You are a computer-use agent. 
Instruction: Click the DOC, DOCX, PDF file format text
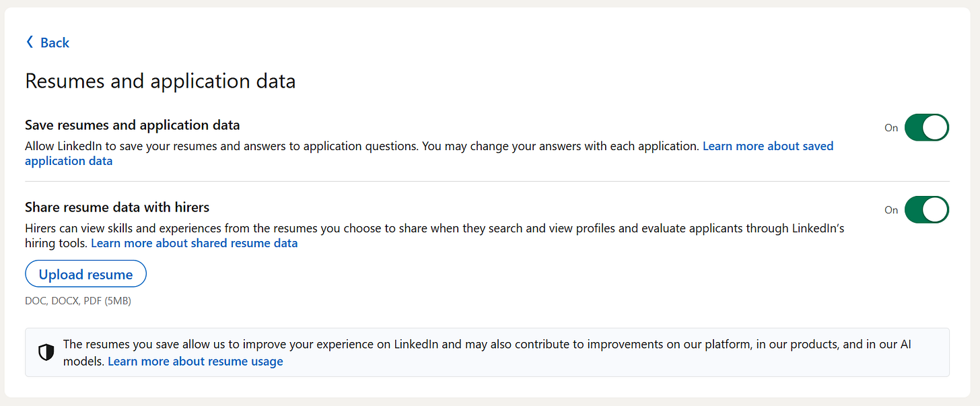click(77, 300)
